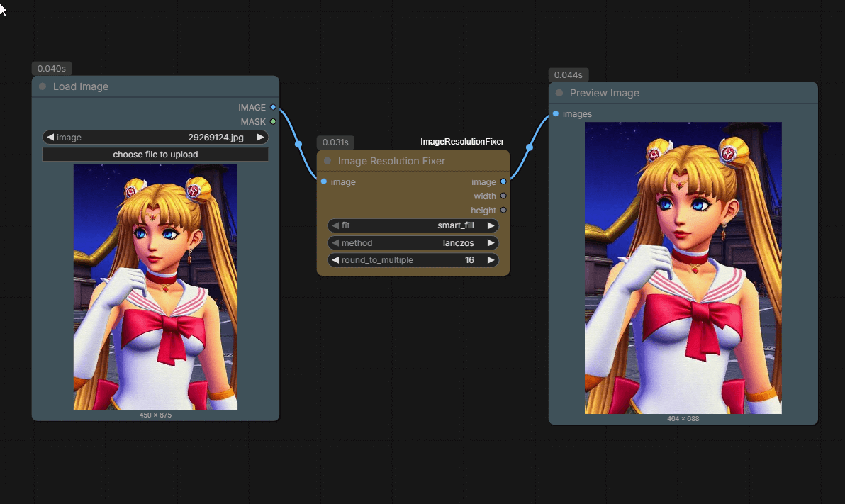845x504 pixels.
Task: Click the Image Resolution Fixer node title
Action: [x=391, y=161]
